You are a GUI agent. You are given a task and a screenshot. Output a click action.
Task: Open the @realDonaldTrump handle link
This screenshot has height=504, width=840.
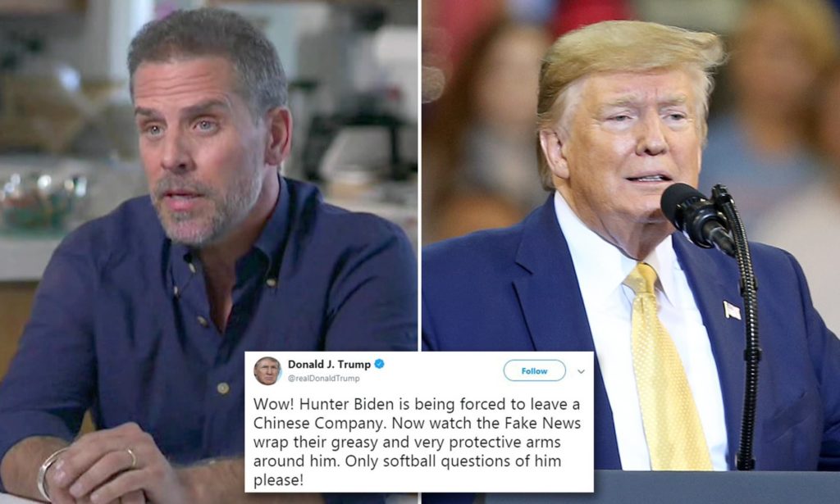point(323,379)
